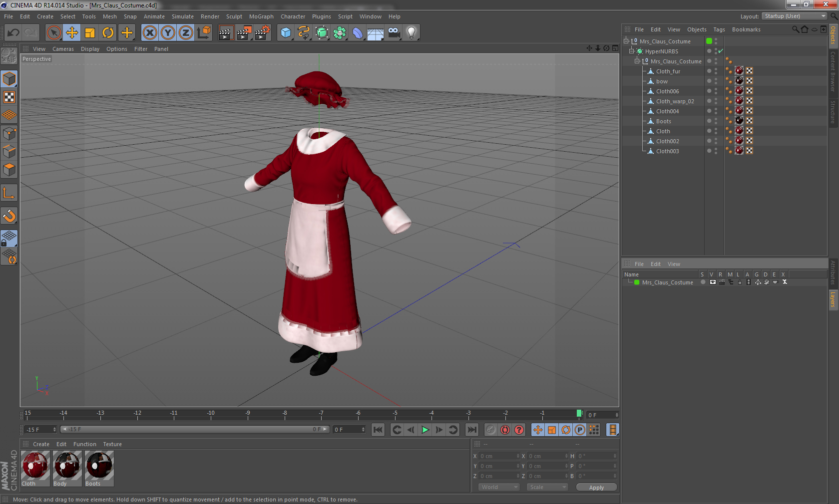
Task: Click Render Active View clapperboard icon
Action: [226, 33]
